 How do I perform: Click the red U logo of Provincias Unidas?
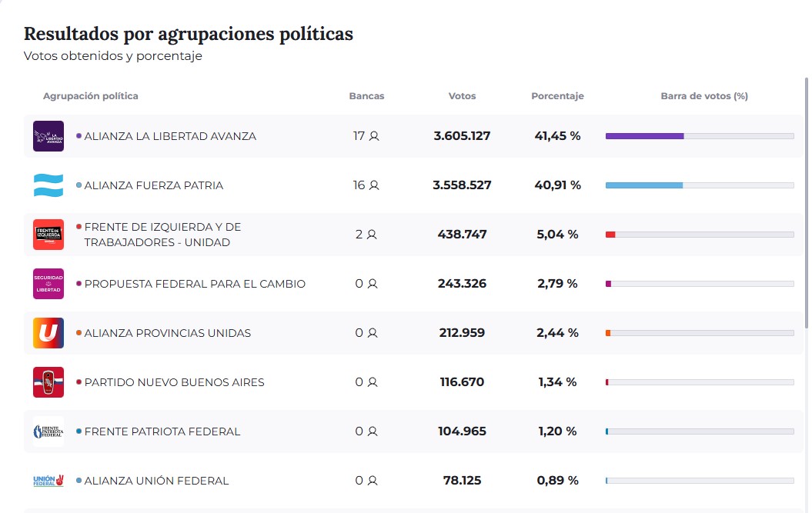pos(48,333)
